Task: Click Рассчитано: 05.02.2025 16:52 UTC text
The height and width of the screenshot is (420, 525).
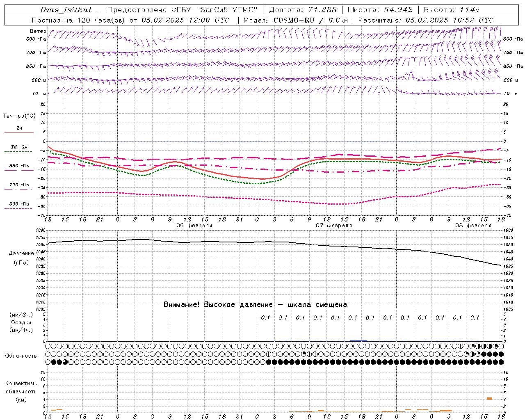Action: point(426,20)
